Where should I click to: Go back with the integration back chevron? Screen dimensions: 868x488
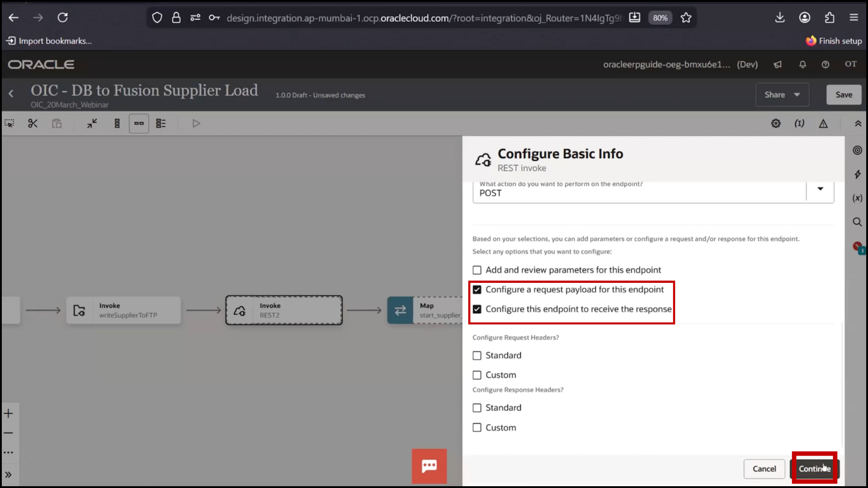(x=11, y=94)
